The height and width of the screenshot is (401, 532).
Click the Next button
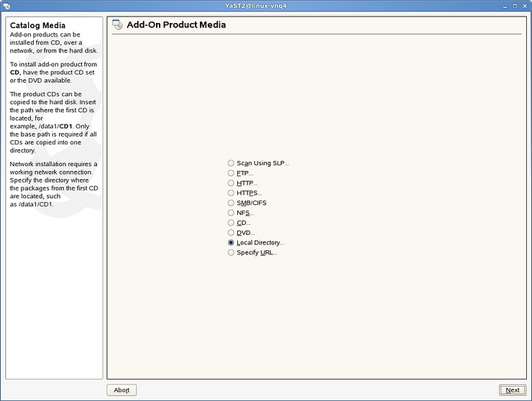(x=513, y=390)
